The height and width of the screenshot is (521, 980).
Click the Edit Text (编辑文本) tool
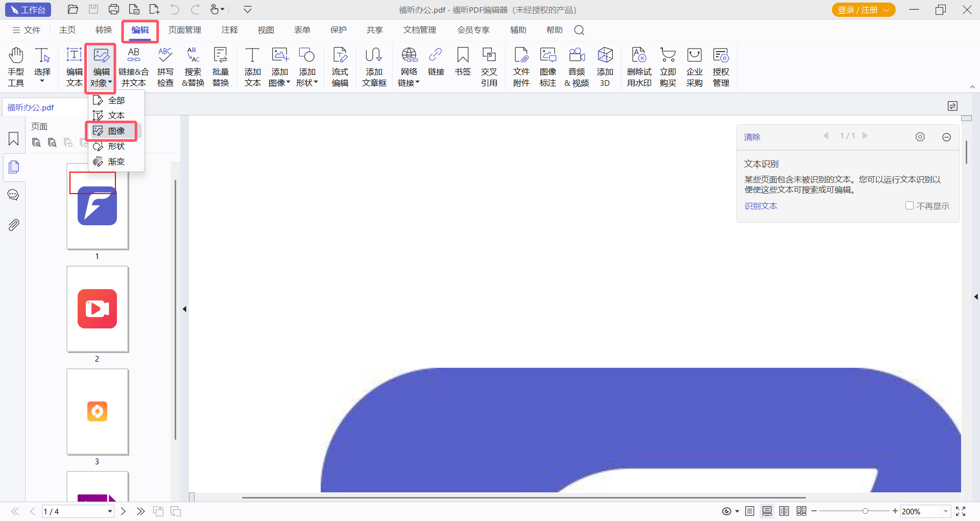click(74, 66)
